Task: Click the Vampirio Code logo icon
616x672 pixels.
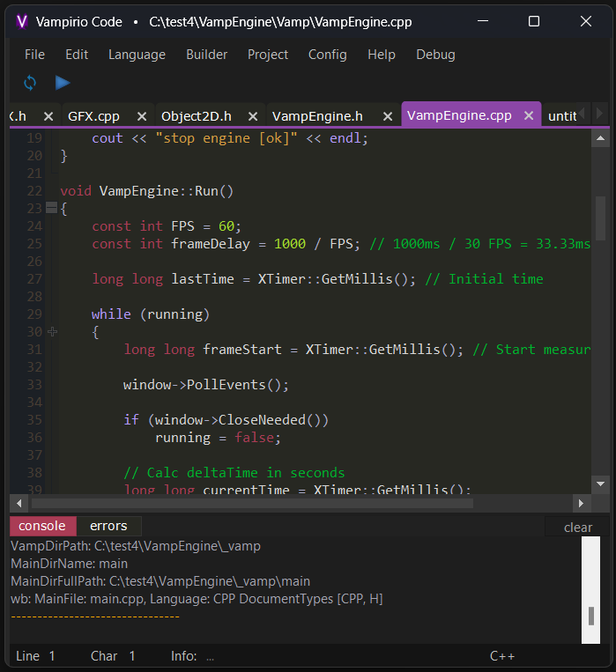Action: 22,22
